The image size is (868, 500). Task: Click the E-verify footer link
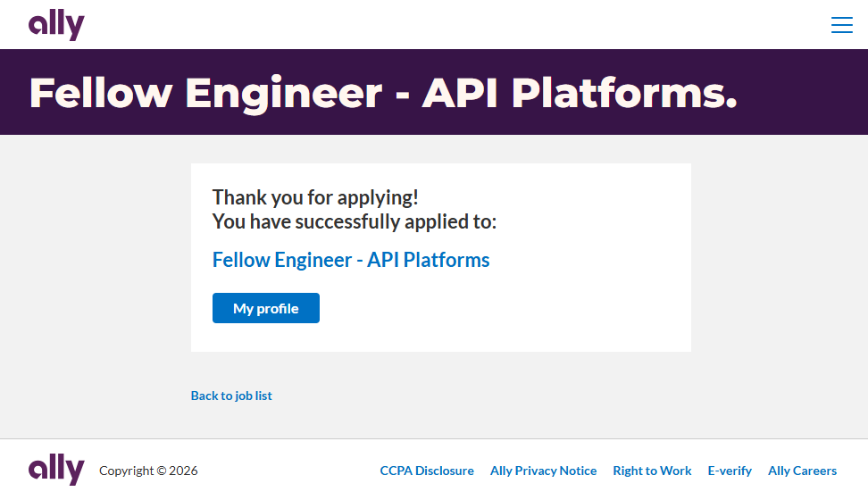coord(730,471)
